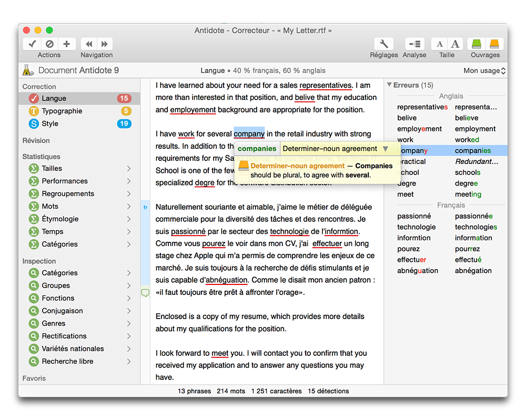Viewport: 526px width, 420px height.
Task: Expand the Mots statistics chevron
Action: pos(129,206)
